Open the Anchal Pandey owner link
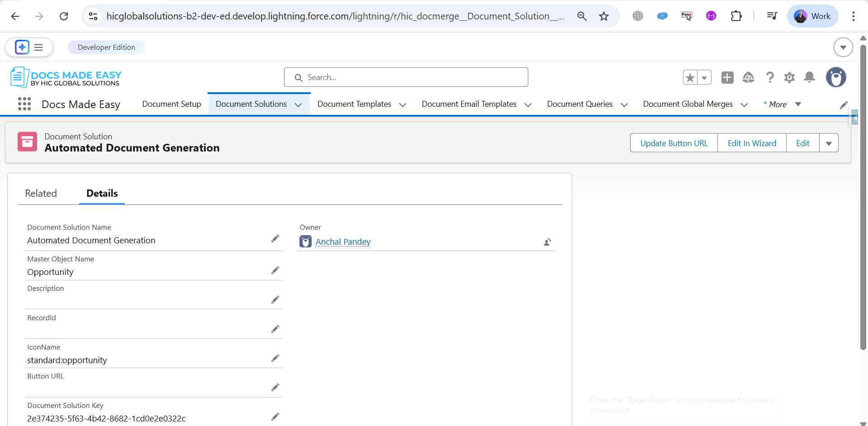 pos(342,242)
